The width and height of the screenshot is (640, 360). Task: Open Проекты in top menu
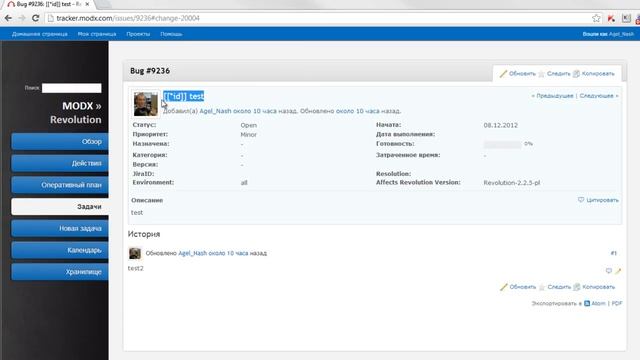(138, 34)
